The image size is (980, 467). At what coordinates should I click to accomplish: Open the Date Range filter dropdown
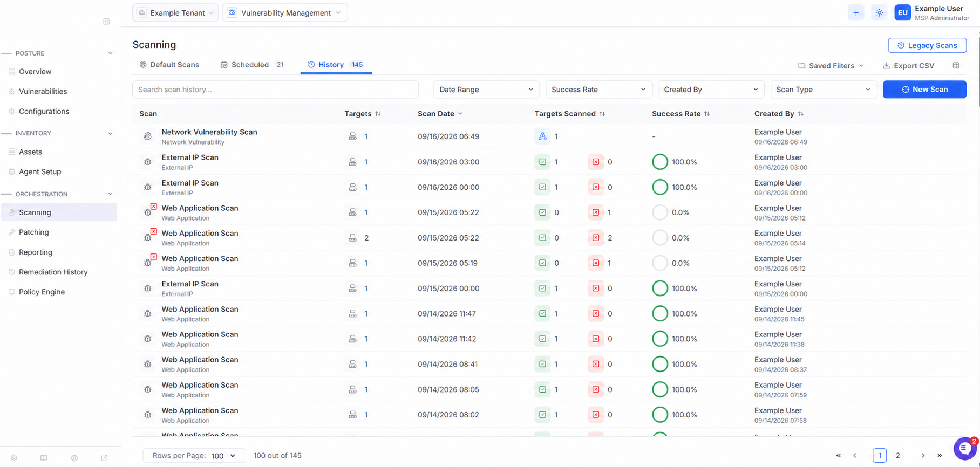[486, 90]
